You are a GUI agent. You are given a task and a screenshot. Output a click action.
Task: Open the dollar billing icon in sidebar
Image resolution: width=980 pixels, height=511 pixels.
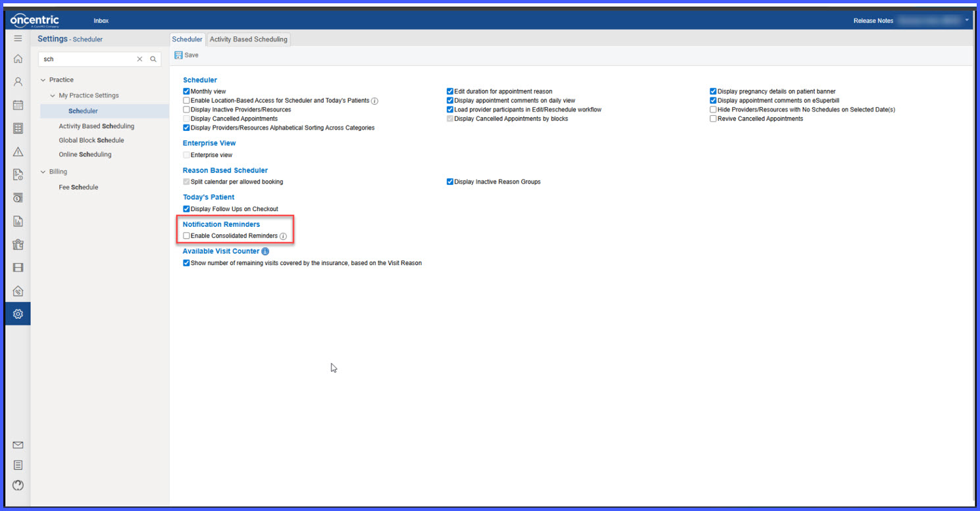[18, 198]
